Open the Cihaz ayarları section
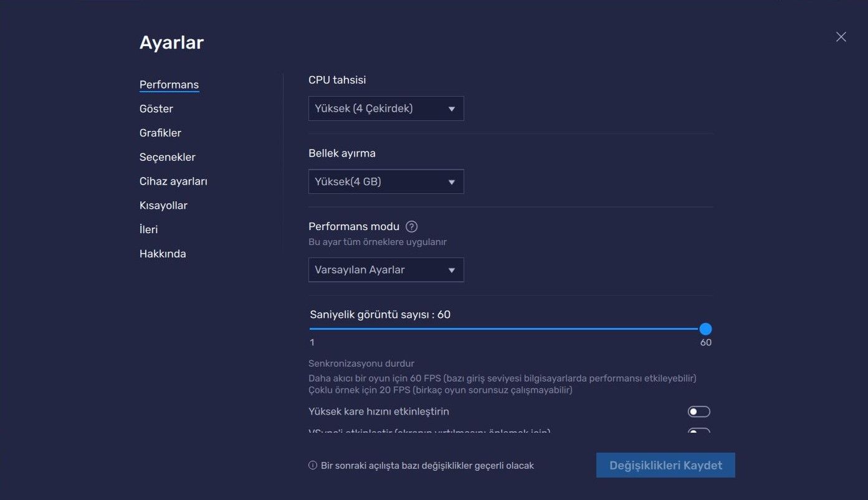868x500 pixels. click(x=173, y=181)
